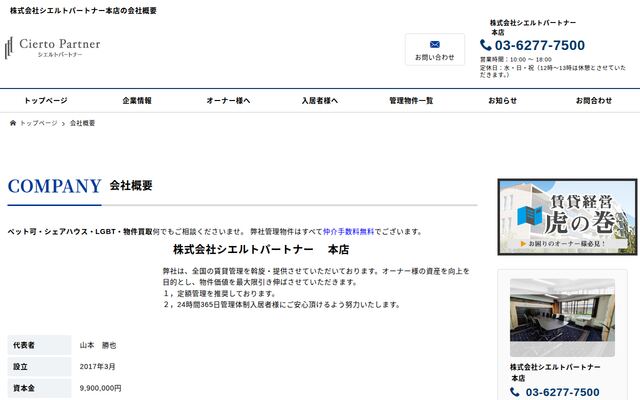Viewport: 640px width, 400px height.
Task: Click トップページ breadcrumb link
Action: (x=39, y=123)
